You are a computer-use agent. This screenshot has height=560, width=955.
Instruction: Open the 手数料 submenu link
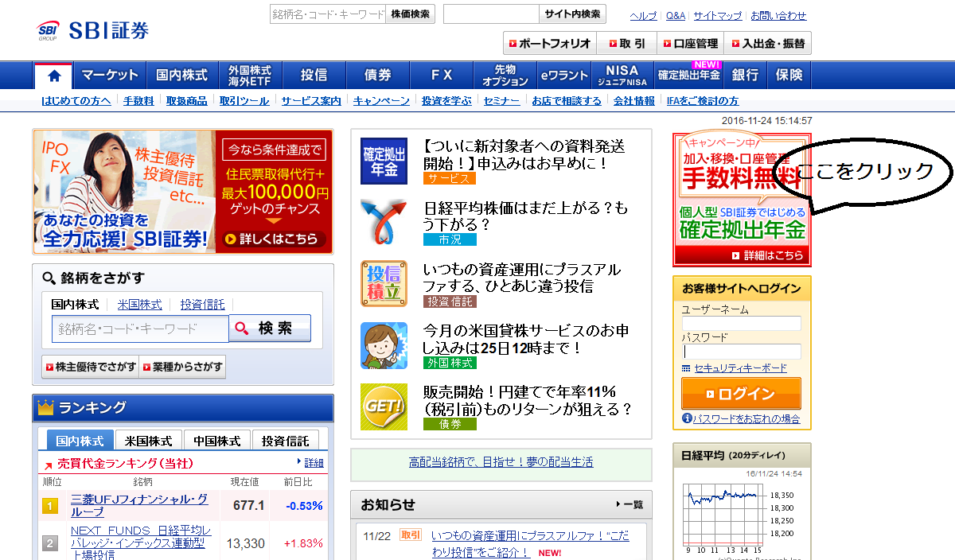tap(138, 101)
